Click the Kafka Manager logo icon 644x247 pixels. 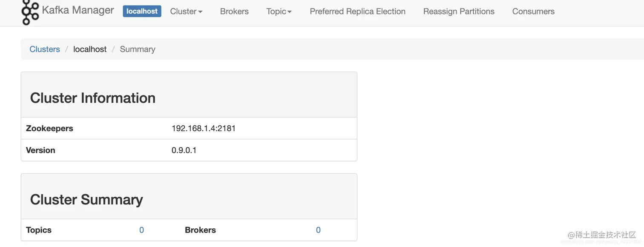point(30,12)
